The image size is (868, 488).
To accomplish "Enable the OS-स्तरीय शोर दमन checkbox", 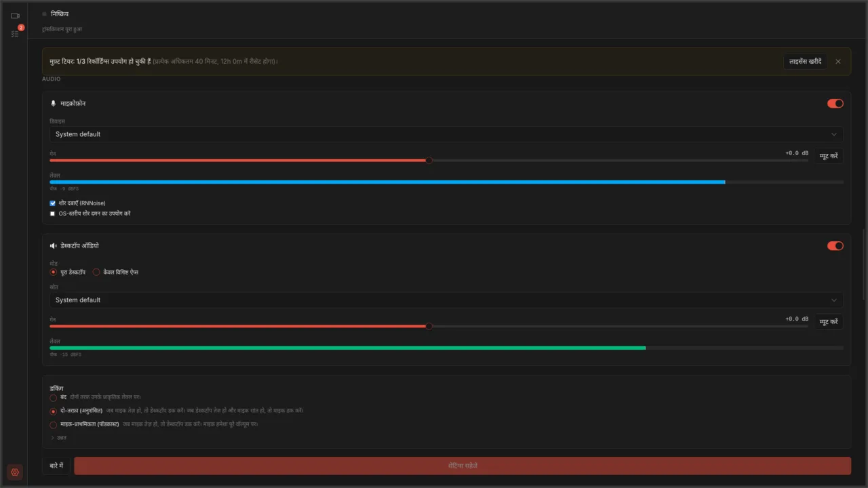I will pyautogui.click(x=53, y=213).
